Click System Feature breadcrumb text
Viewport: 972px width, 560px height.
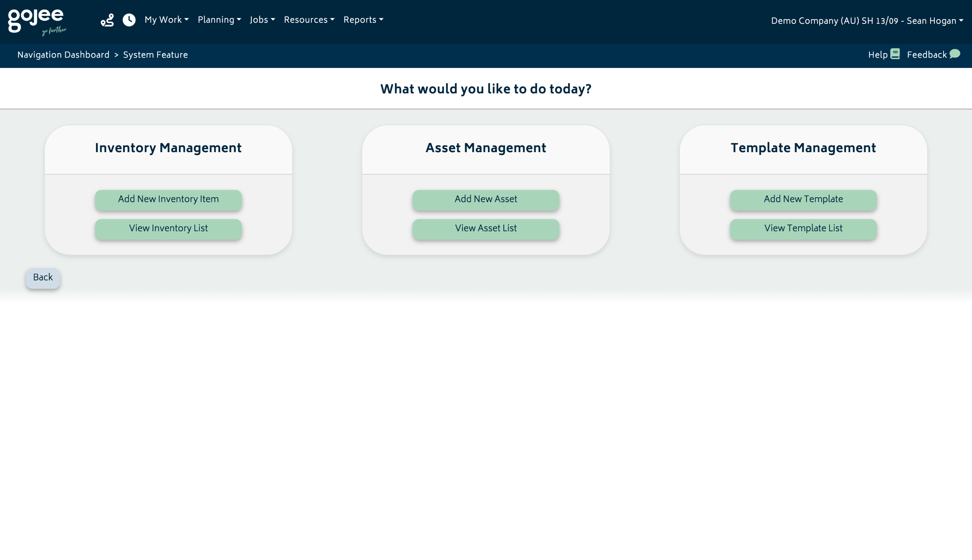[155, 55]
